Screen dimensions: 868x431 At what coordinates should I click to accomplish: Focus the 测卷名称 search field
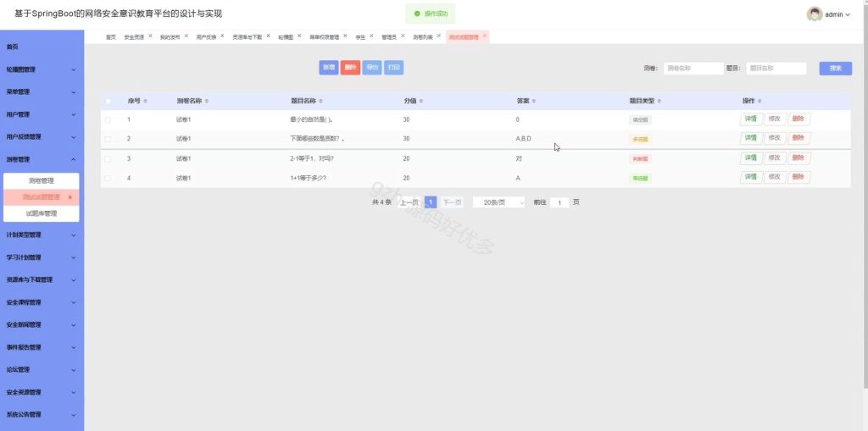point(693,68)
